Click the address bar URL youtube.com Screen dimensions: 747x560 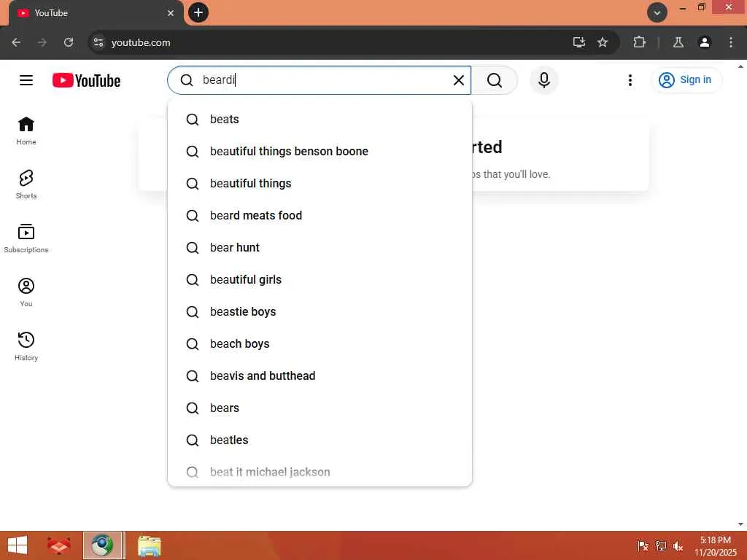(x=141, y=42)
